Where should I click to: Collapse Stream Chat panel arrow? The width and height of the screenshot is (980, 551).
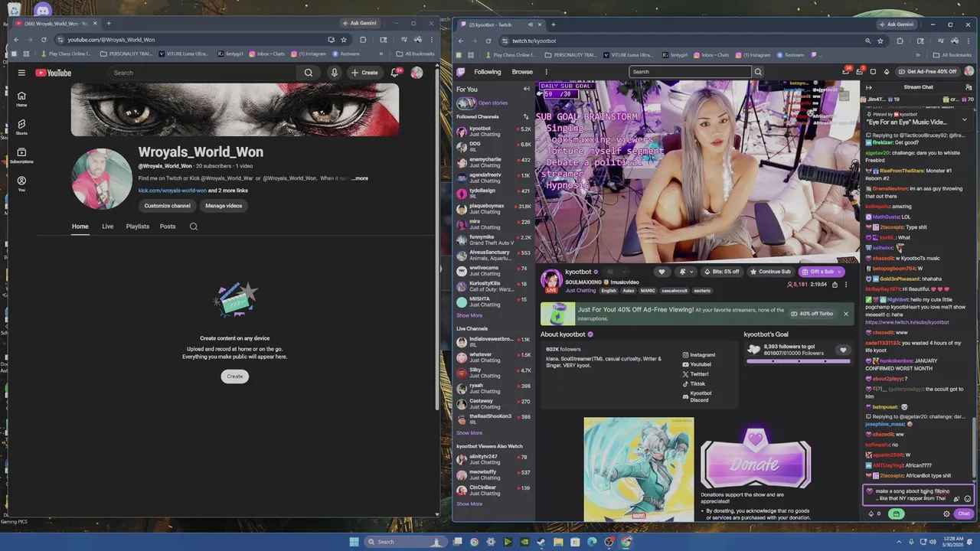(868, 87)
